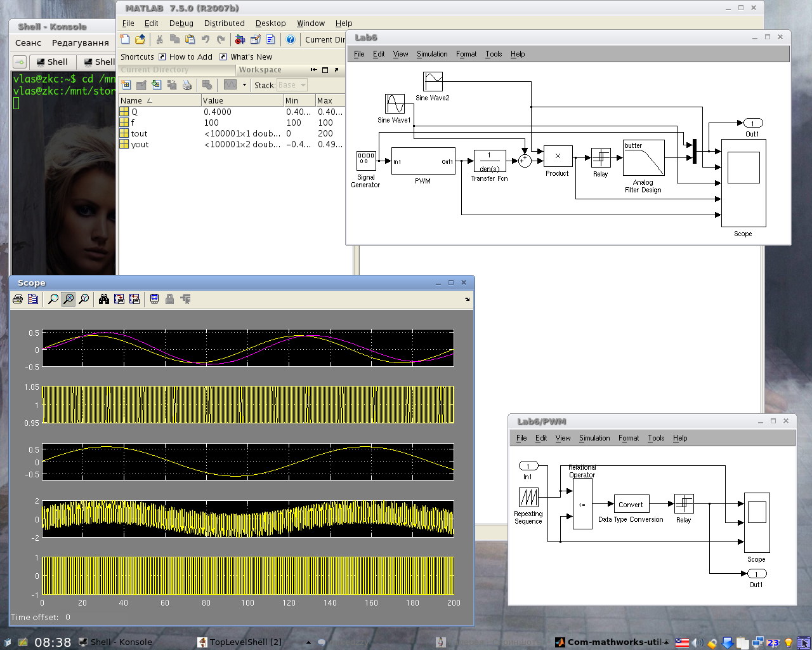Open MATLAB Debug menu
812x650 pixels.
pos(181,23)
